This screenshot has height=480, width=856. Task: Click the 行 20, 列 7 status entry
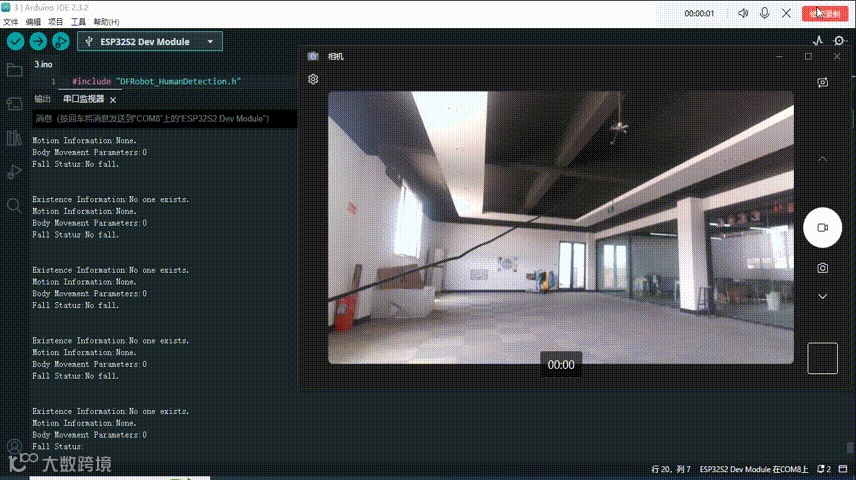coord(670,469)
